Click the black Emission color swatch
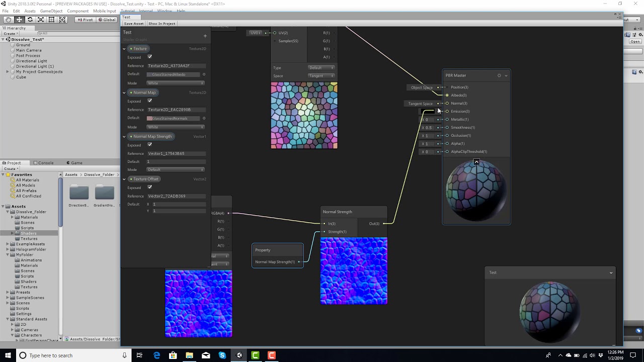This screenshot has height=362, width=644. coord(428,111)
